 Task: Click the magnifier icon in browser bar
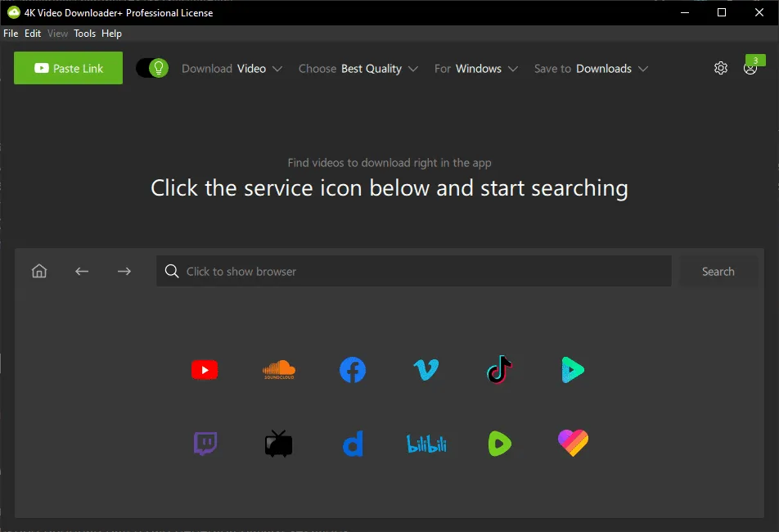point(172,271)
